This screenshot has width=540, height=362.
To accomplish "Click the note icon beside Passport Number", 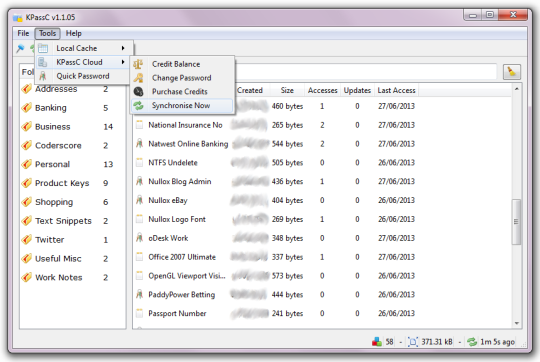I will pos(139,313).
